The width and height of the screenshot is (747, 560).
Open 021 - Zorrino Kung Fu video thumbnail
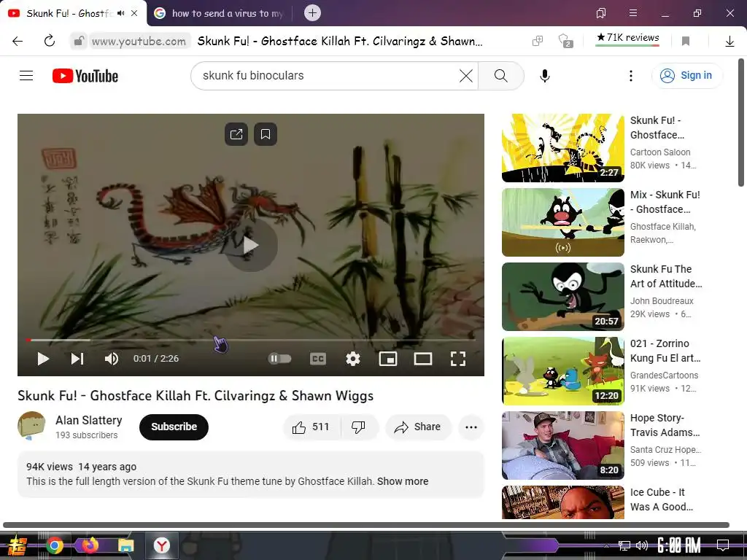click(x=562, y=371)
